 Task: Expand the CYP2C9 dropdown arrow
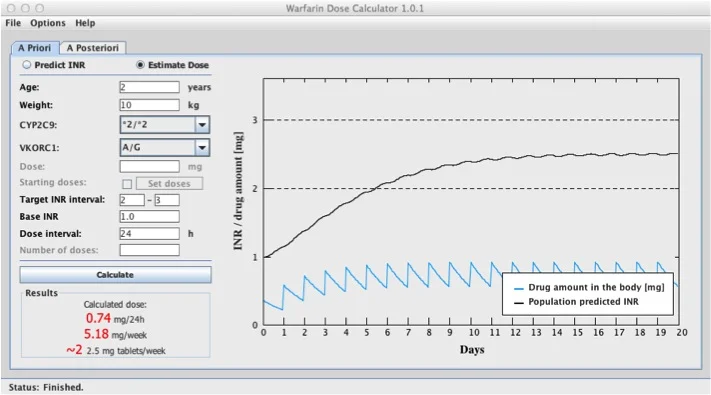(202, 125)
